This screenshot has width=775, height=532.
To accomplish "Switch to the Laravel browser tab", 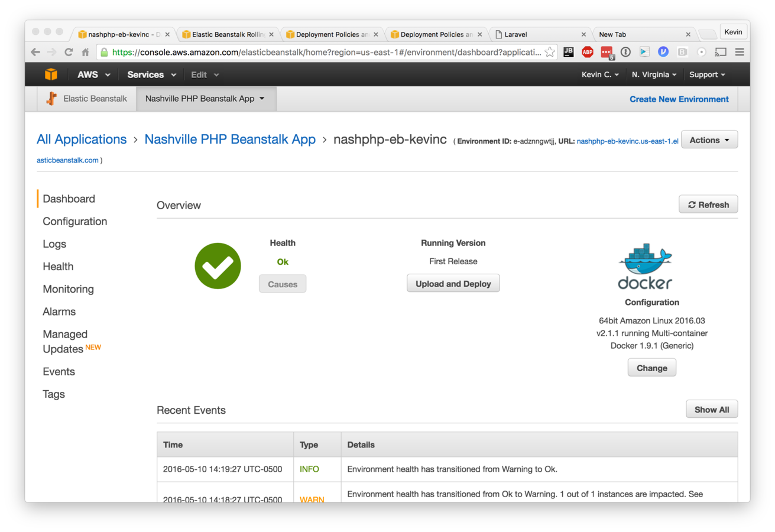I will (541, 34).
